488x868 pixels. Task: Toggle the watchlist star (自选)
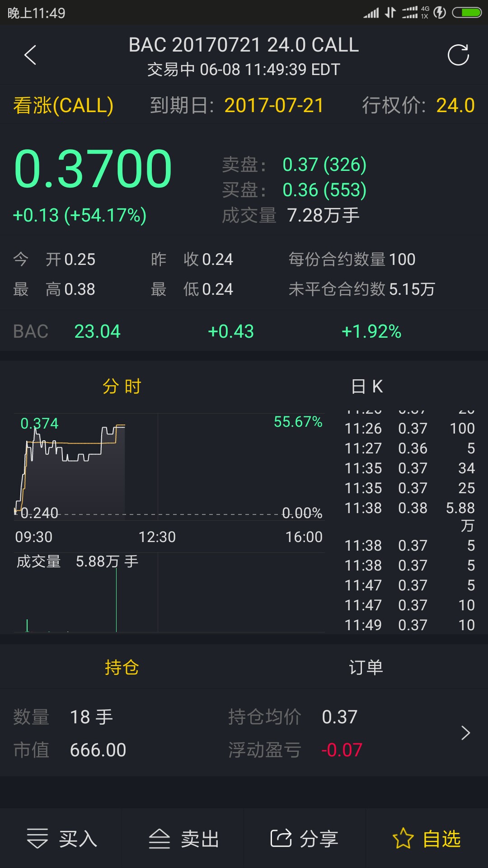[403, 839]
